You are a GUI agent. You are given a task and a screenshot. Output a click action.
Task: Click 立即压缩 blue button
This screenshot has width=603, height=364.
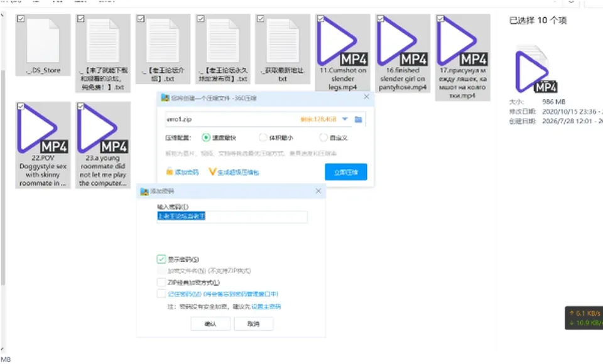click(345, 172)
